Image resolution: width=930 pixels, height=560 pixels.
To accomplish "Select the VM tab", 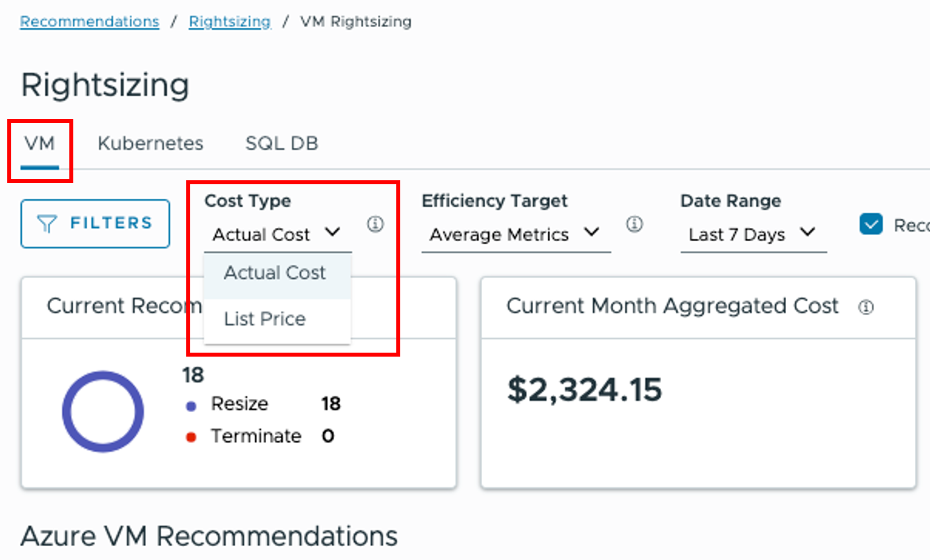I will [40, 143].
